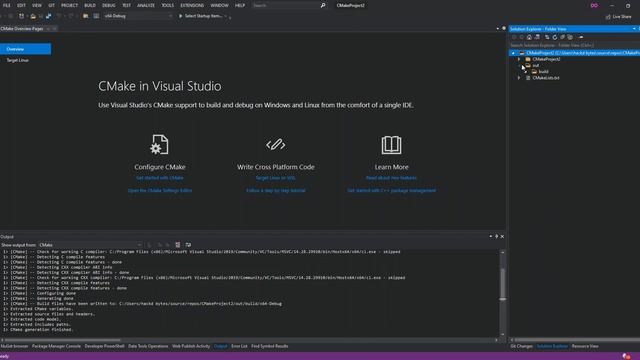Click the Learn More book icon
Screen dimensions: 640x360
pos(391,145)
